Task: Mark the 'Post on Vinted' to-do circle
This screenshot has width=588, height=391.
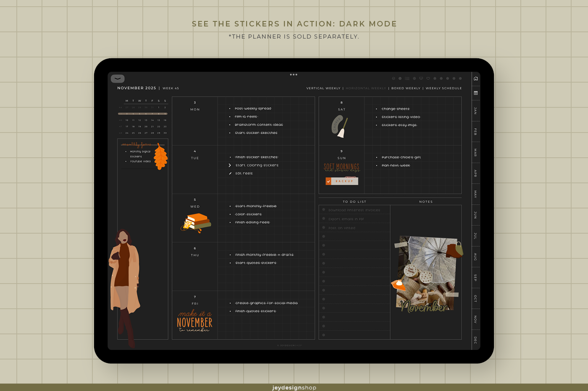Action: coord(323,228)
